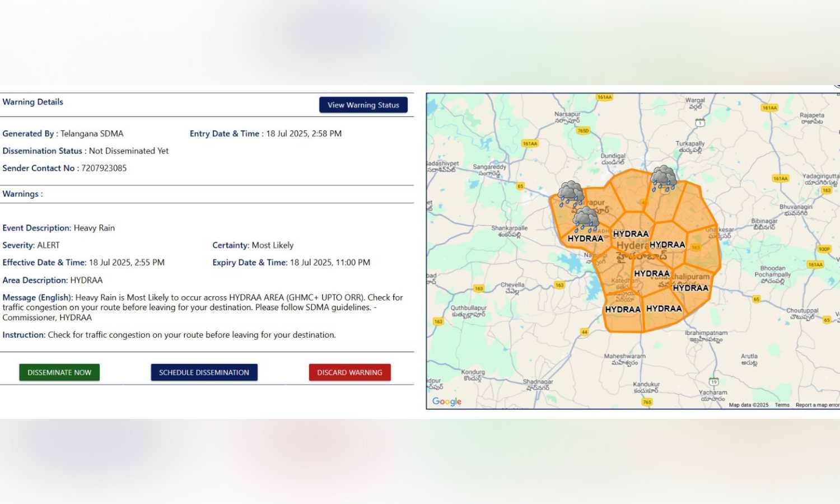Click the Warning Details heading
This screenshot has height=504, width=840.
click(x=32, y=102)
